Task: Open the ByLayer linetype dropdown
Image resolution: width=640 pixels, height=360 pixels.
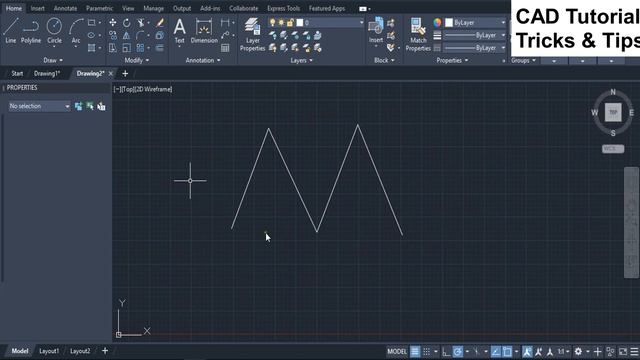Action: pyautogui.click(x=475, y=48)
